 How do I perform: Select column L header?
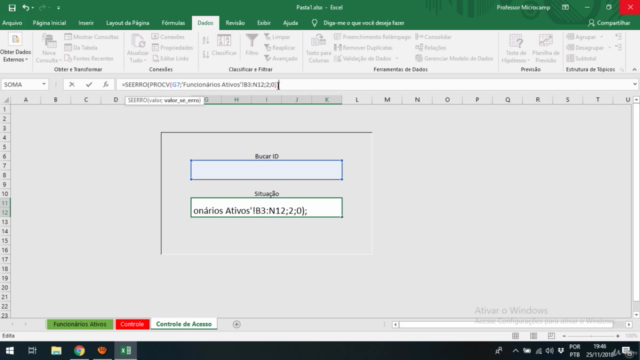[357, 100]
